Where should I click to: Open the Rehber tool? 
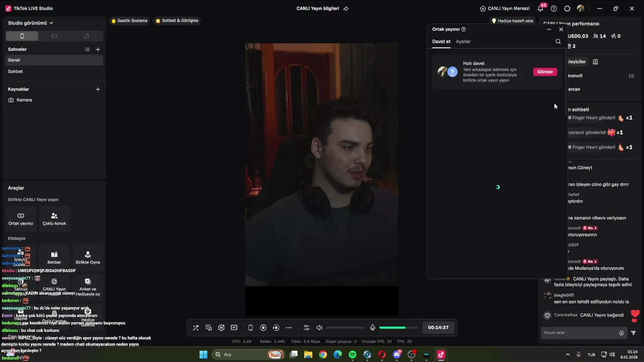pos(54,258)
